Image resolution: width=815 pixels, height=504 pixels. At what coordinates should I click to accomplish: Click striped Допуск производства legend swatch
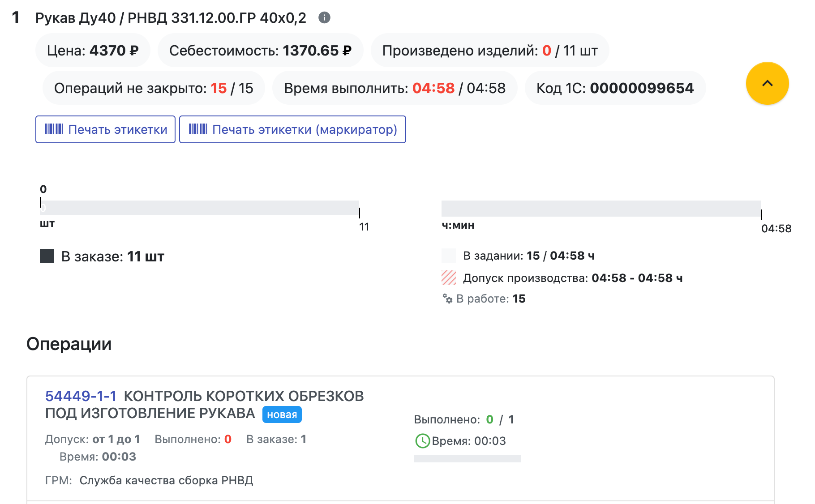click(448, 278)
